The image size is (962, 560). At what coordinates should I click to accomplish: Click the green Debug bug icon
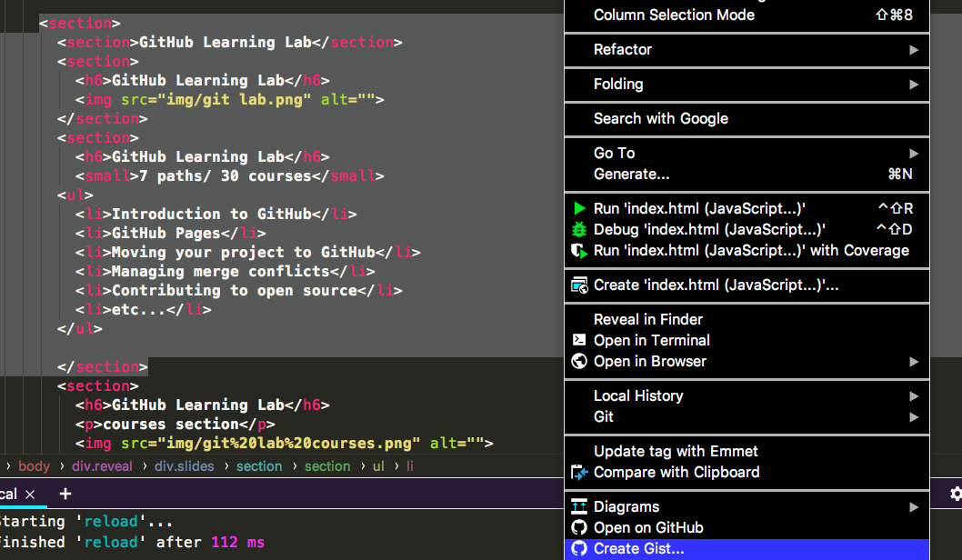point(579,229)
